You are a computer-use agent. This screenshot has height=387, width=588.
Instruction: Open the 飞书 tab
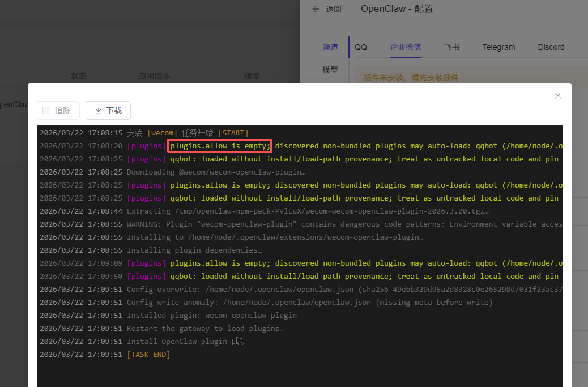tap(451, 47)
